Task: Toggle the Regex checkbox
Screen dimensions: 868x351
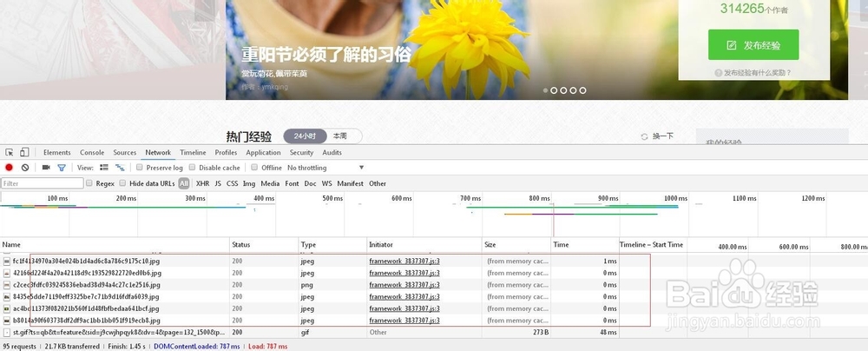Action: click(89, 183)
